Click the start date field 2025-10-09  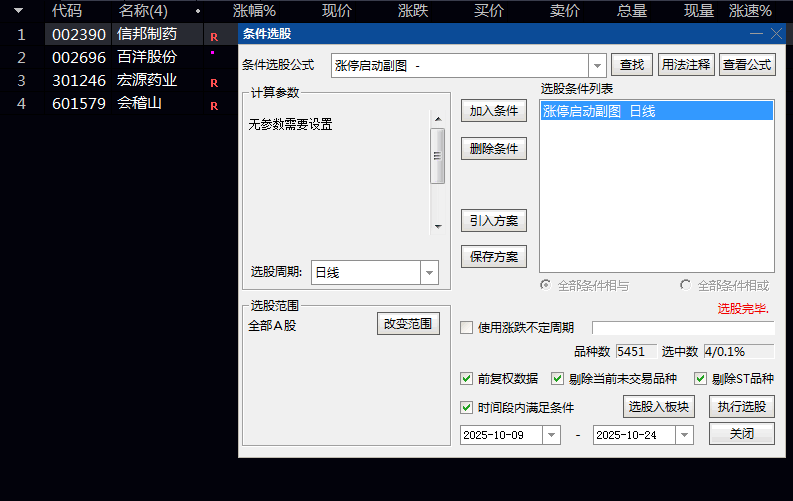[x=501, y=435]
